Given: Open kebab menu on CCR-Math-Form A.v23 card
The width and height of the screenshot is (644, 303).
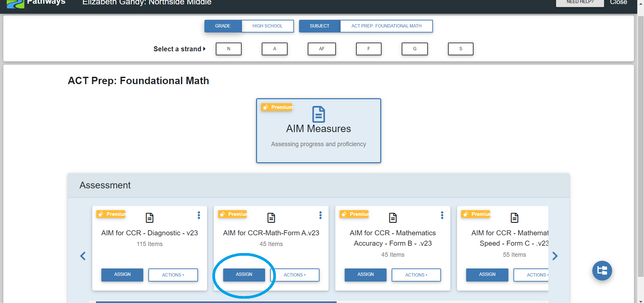Looking at the screenshot, I should [320, 215].
